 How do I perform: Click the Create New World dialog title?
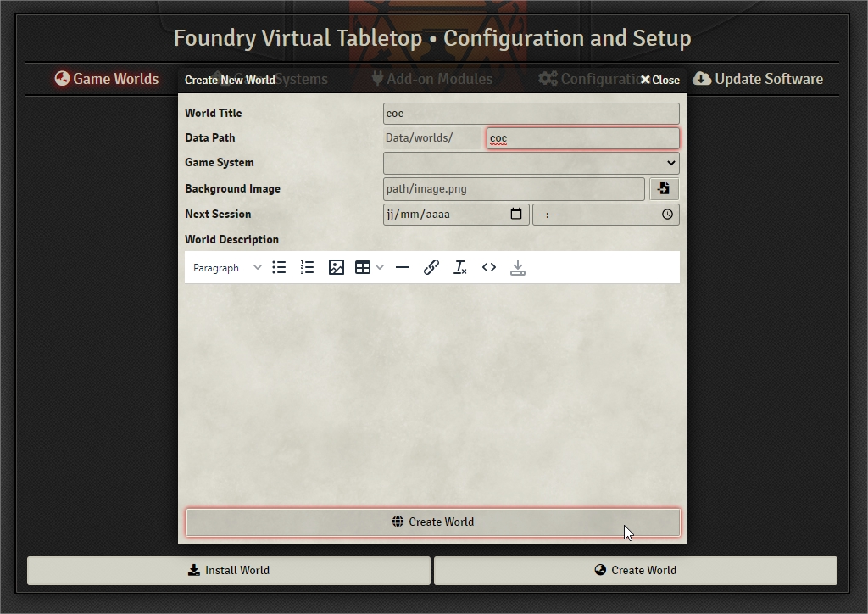[x=230, y=80]
